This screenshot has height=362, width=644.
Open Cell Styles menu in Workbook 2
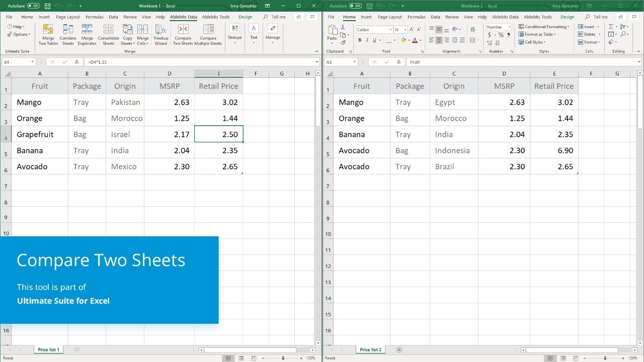click(x=531, y=42)
